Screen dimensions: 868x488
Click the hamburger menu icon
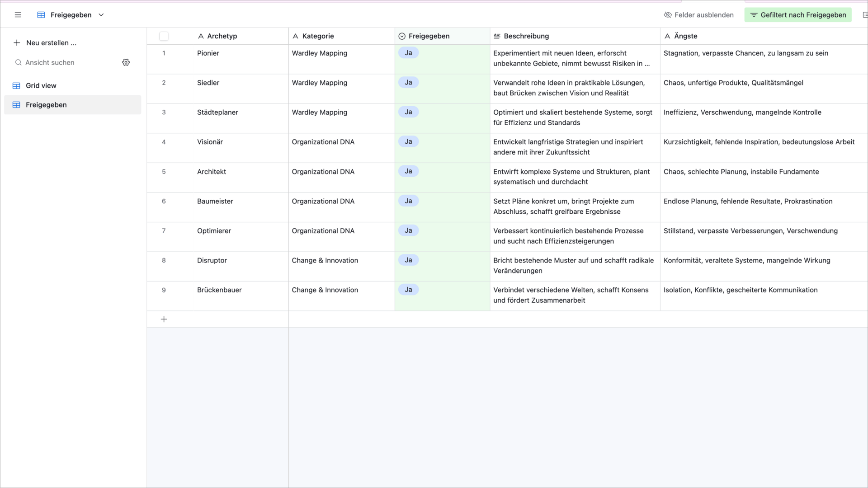coord(18,15)
